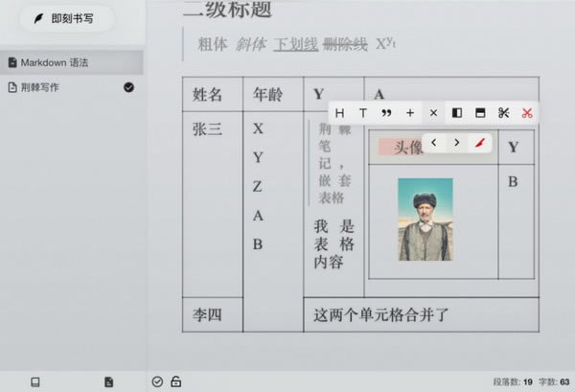Screen dimensions: 575x392
Task: Click the column layout icon in table toolbar
Action: tap(457, 113)
